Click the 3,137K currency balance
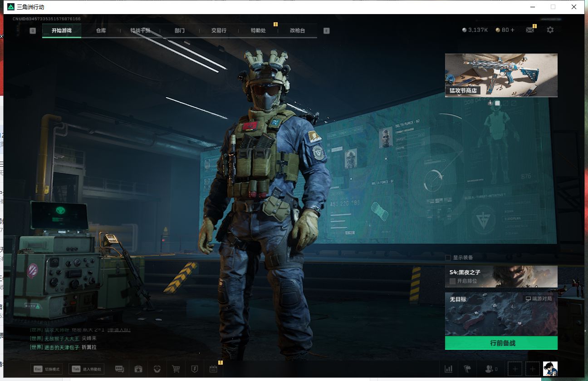Screen dimensions: 588x381 [475, 30]
